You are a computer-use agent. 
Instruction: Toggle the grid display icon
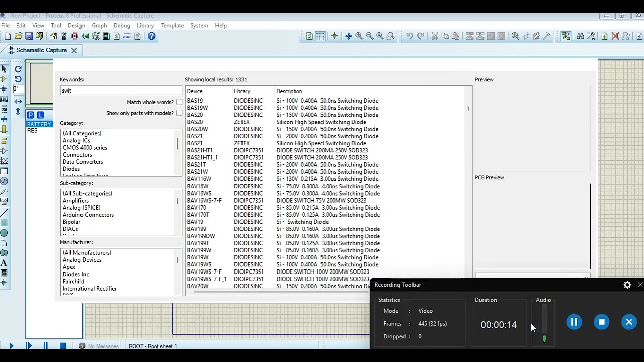click(320, 36)
